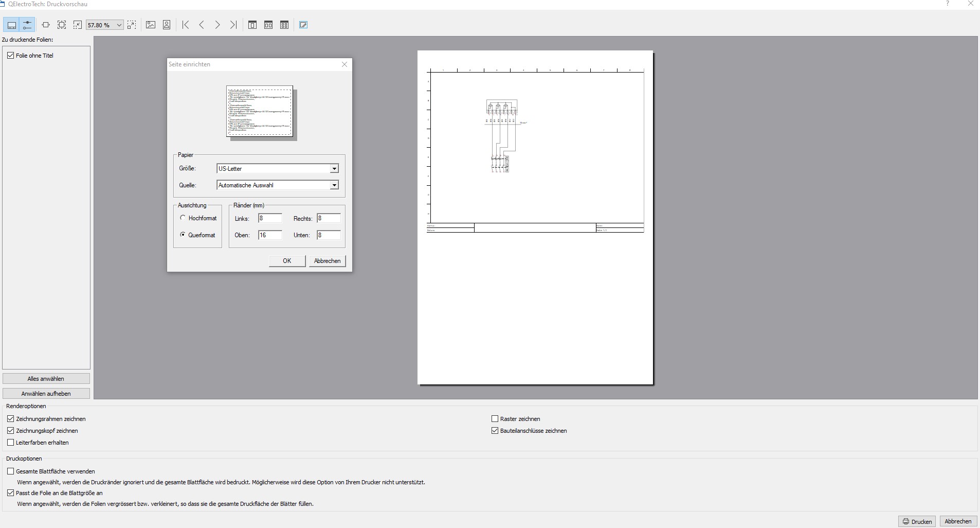Screen dimensions: 980x528
Task: Click the Drucken button
Action: coord(917,521)
